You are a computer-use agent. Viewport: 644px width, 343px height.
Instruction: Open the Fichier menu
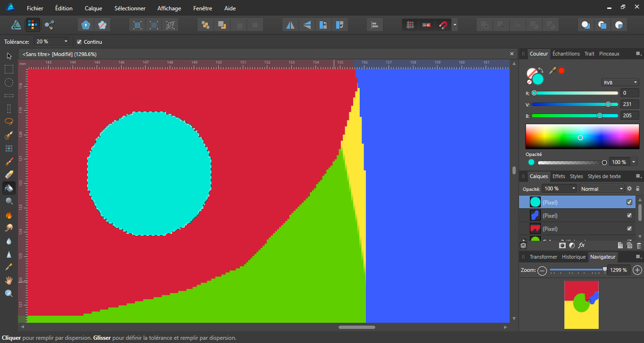35,8
